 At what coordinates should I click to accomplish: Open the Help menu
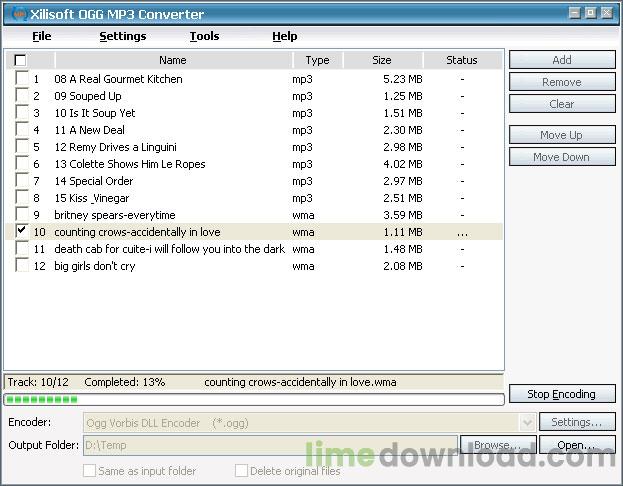pos(284,36)
